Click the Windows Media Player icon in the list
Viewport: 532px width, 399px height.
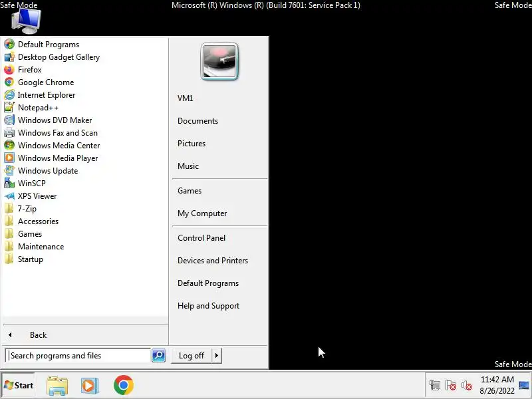[9, 158]
